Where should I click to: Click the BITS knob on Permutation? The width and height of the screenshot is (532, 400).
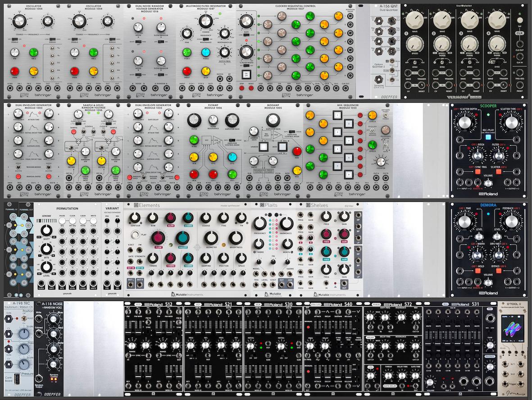46,250
